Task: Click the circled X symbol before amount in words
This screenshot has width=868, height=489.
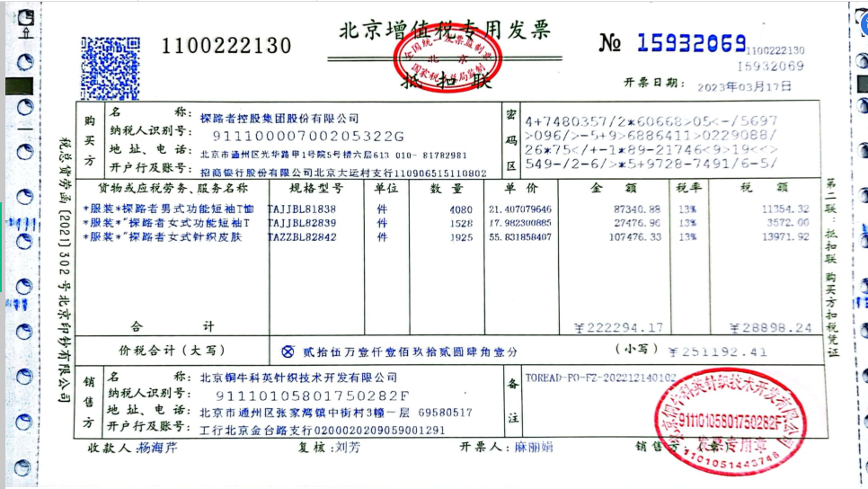Action: (x=288, y=351)
